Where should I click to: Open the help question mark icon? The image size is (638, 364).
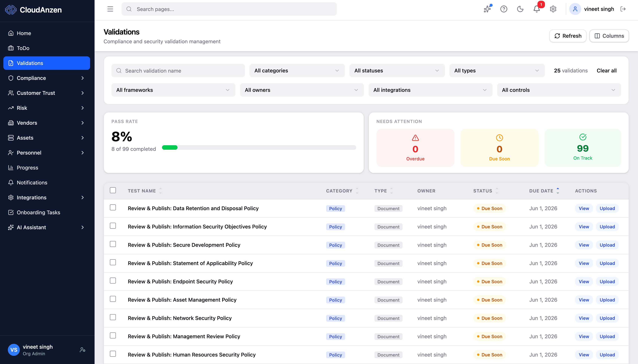504,9
